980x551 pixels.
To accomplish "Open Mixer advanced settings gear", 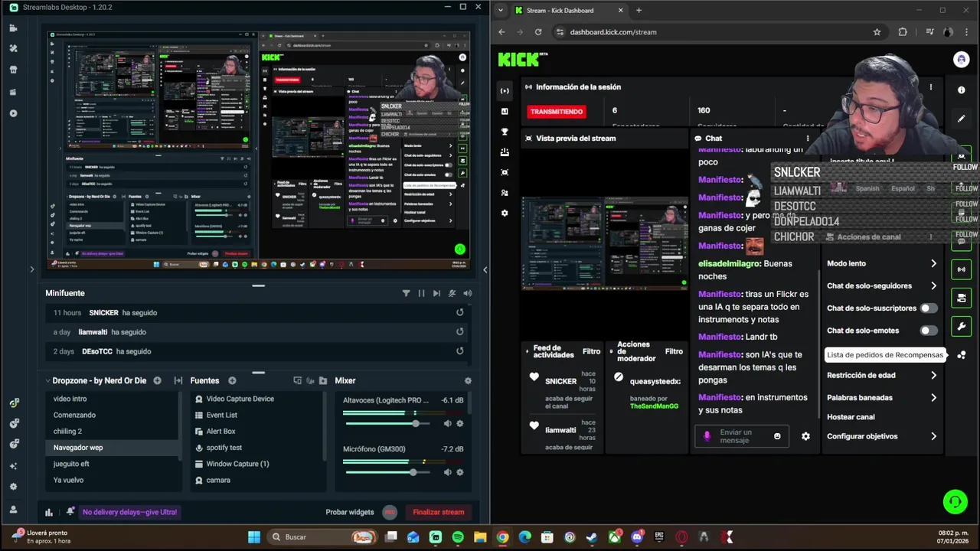I will pyautogui.click(x=468, y=380).
